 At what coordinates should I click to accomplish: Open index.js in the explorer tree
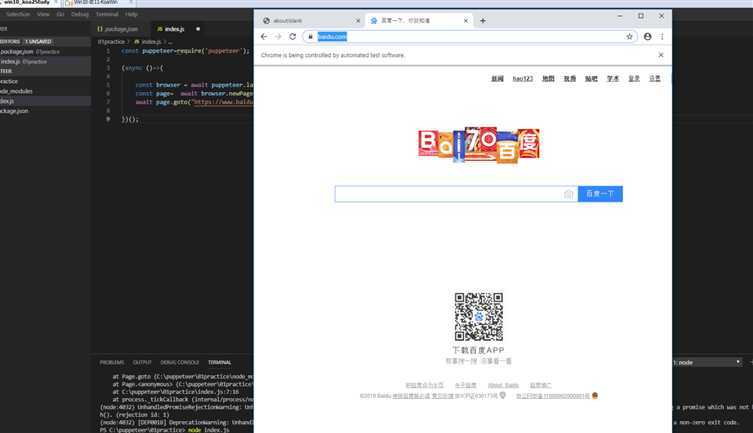tap(45, 101)
